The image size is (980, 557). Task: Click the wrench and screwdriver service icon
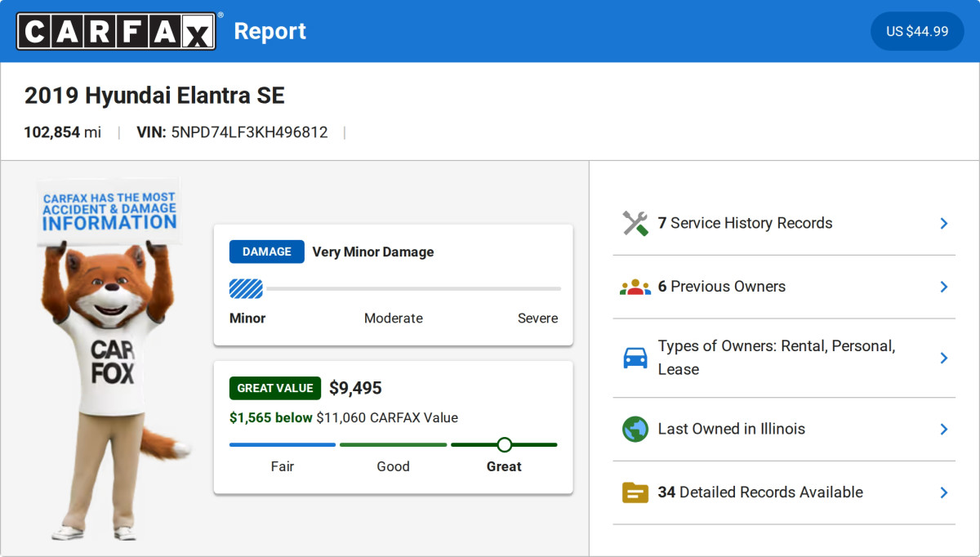[x=635, y=224]
